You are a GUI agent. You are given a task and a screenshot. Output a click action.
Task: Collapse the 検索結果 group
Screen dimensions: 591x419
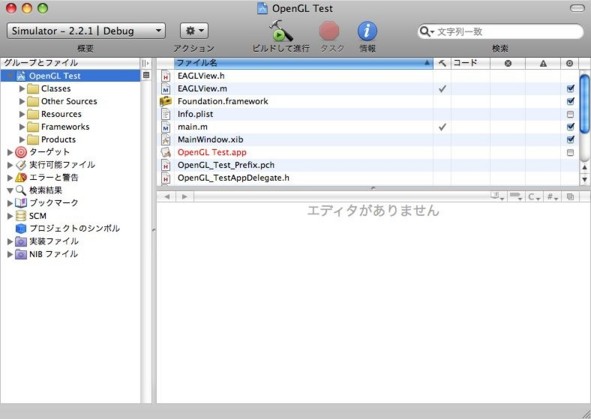10,191
